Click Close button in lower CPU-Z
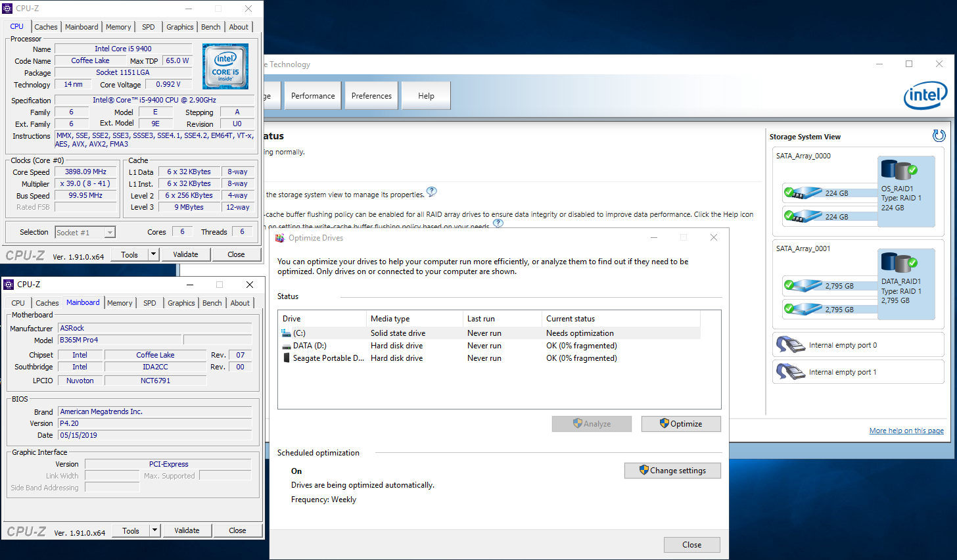This screenshot has height=560, width=957. (x=238, y=530)
